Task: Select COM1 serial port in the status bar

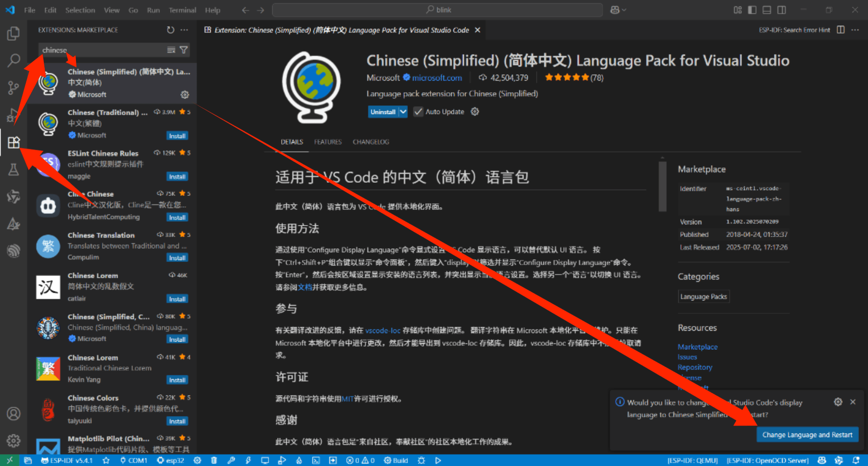Action: 134,460
